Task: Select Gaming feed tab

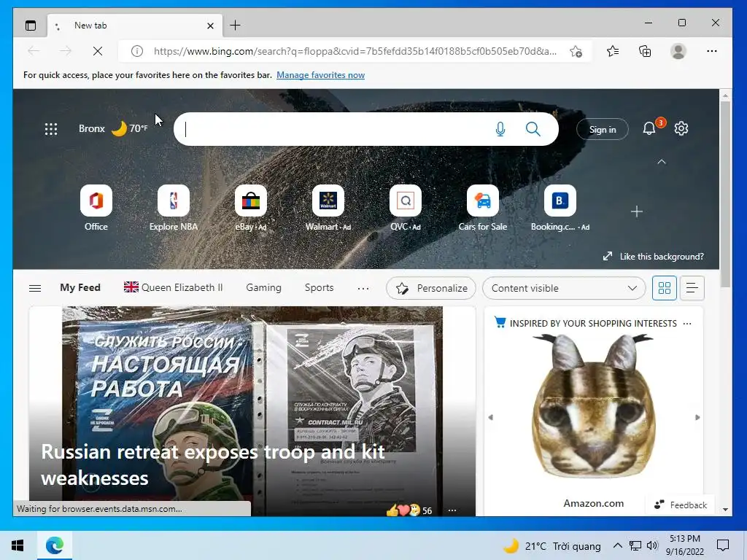Action: point(263,287)
